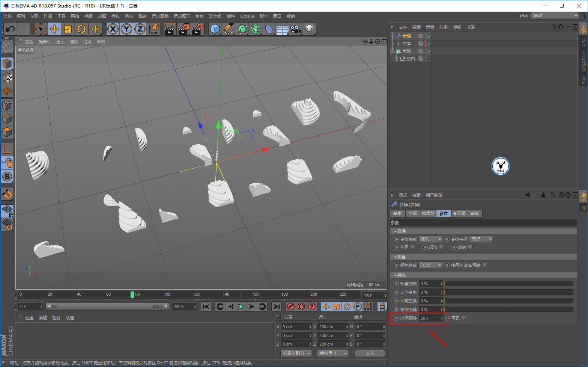The height and width of the screenshot is (367, 588).
Task: Open the 文件 menu
Action: click(x=8, y=16)
